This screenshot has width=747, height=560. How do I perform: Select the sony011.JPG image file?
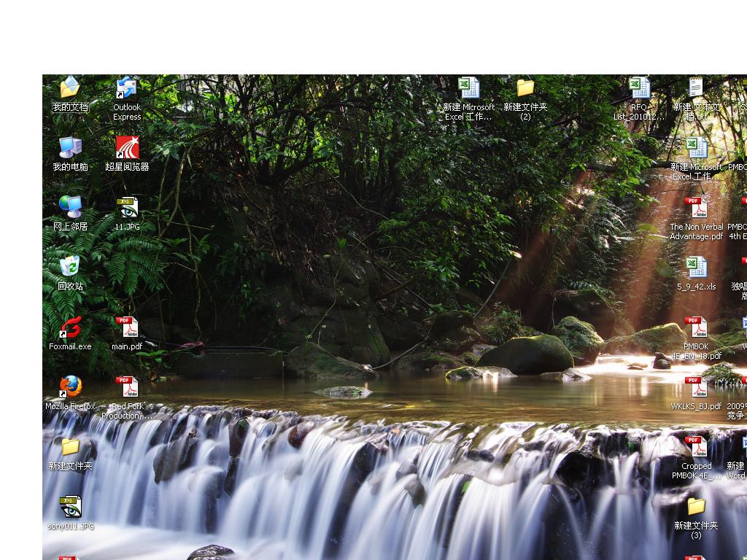(x=70, y=507)
